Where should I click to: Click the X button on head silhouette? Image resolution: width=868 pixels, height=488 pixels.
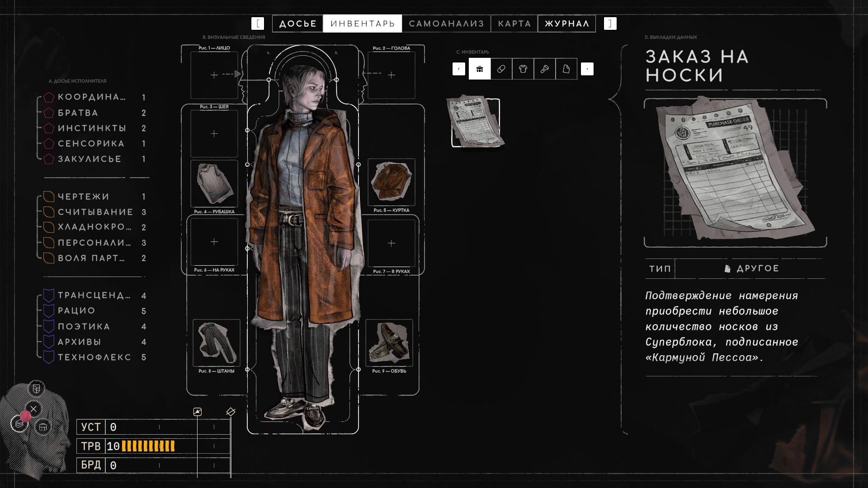click(x=33, y=409)
